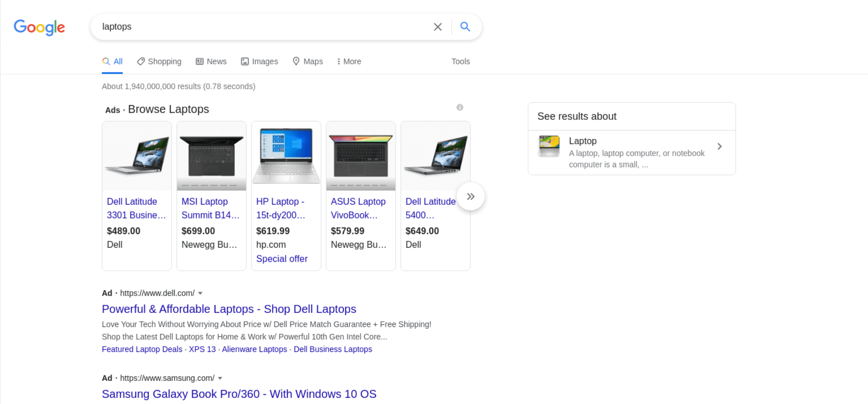
Task: Open the Samsung Galaxy Book Pro/360 ad title
Action: coord(239,394)
